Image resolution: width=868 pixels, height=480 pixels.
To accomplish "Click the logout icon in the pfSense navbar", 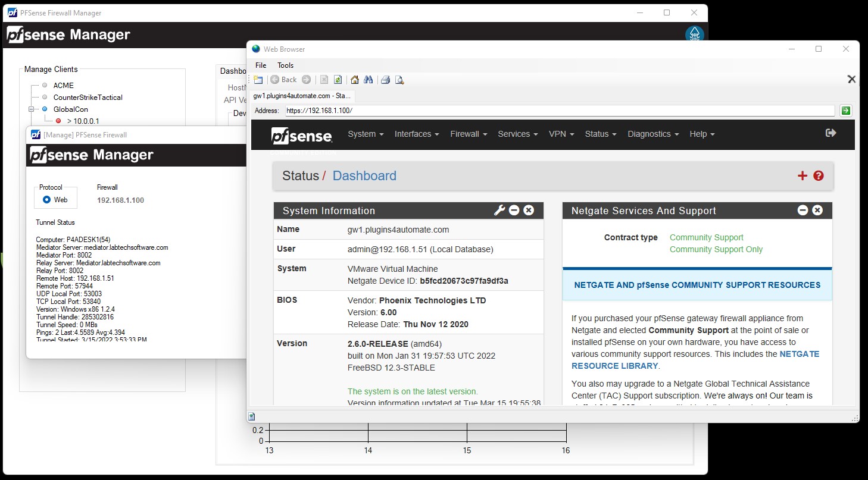I will pos(830,133).
